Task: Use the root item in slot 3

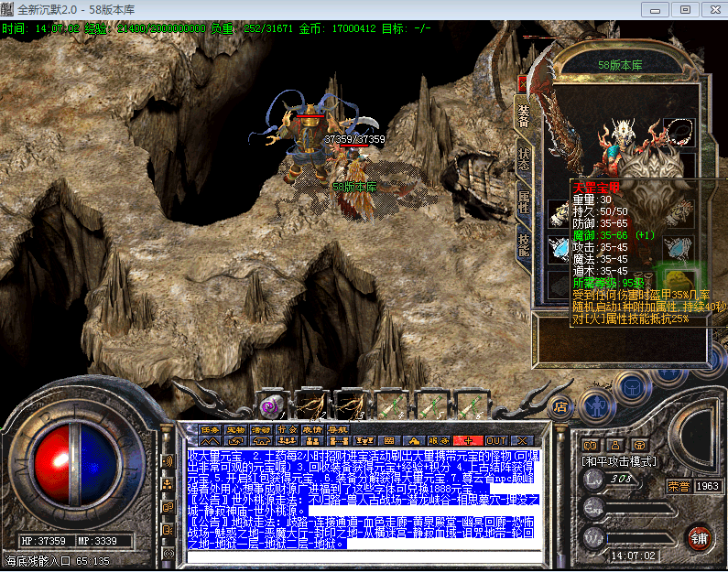Action: point(351,405)
